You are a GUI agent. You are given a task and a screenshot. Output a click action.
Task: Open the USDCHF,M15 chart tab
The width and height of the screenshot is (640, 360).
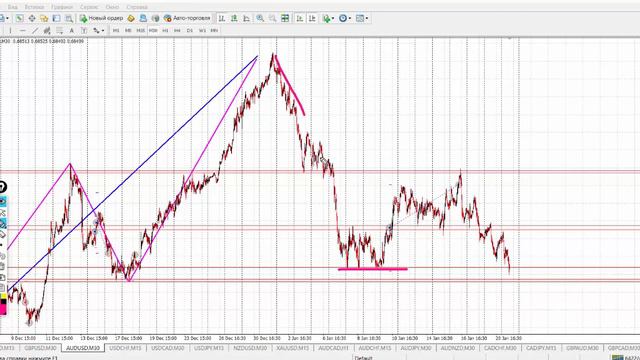click(125, 348)
